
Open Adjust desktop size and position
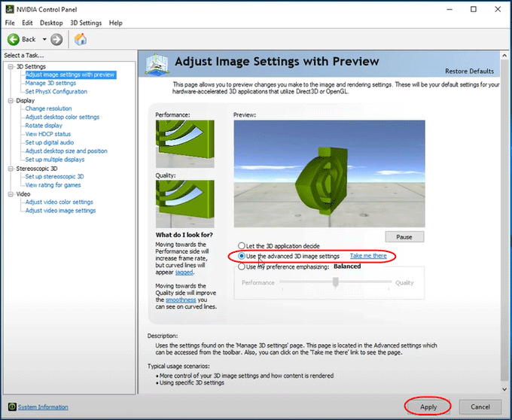point(66,151)
